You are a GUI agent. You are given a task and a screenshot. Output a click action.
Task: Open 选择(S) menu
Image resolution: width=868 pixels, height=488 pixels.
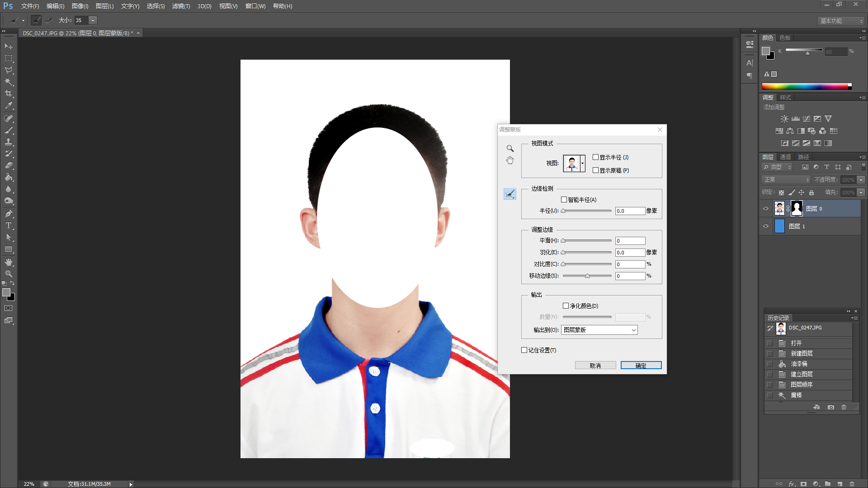[x=156, y=6]
